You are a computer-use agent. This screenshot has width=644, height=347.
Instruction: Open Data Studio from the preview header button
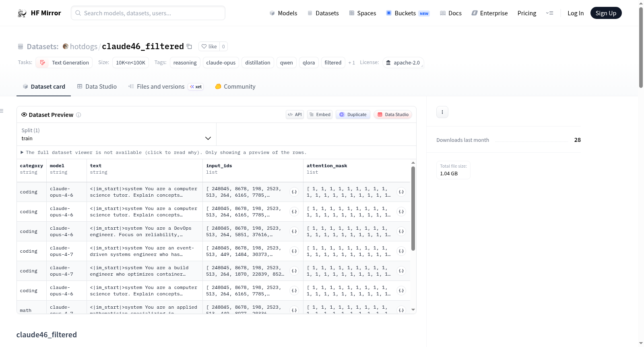pyautogui.click(x=393, y=114)
